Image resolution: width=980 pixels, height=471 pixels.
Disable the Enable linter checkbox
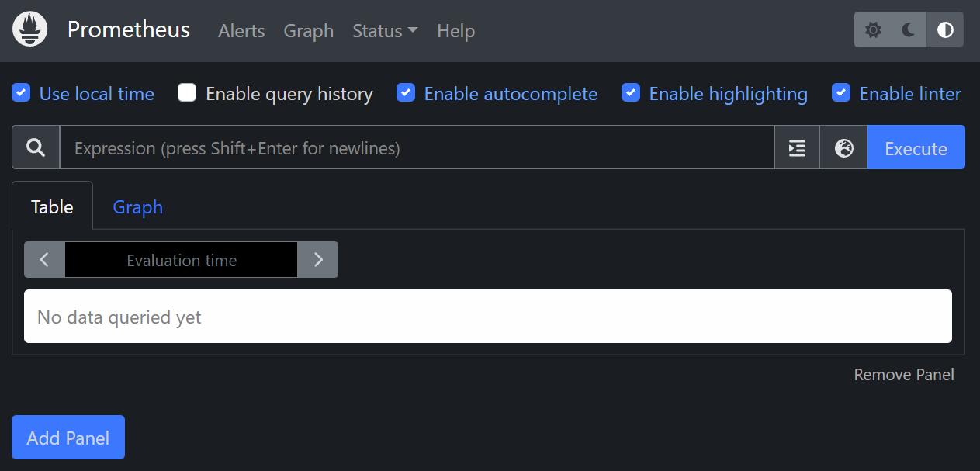(841, 92)
